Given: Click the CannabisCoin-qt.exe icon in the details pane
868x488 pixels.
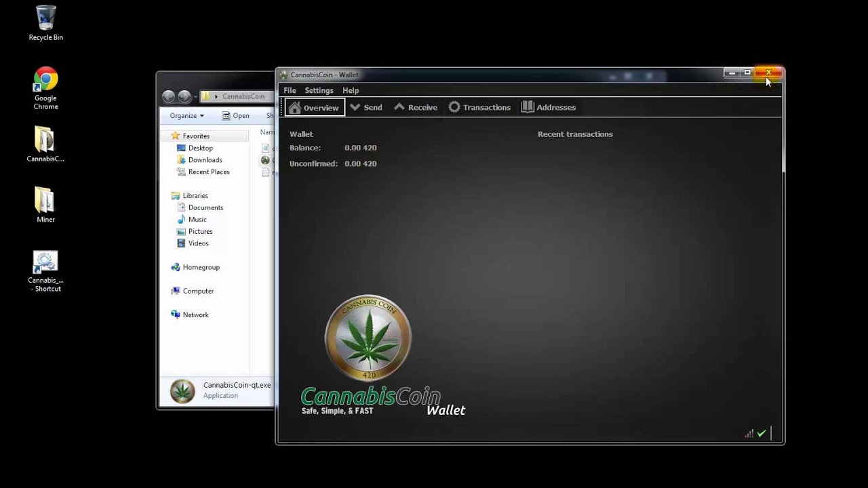Looking at the screenshot, I should [x=182, y=391].
